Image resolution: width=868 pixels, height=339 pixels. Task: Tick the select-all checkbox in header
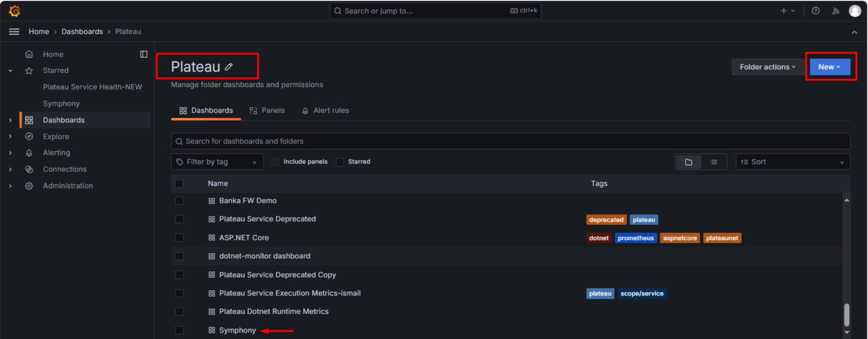[179, 184]
